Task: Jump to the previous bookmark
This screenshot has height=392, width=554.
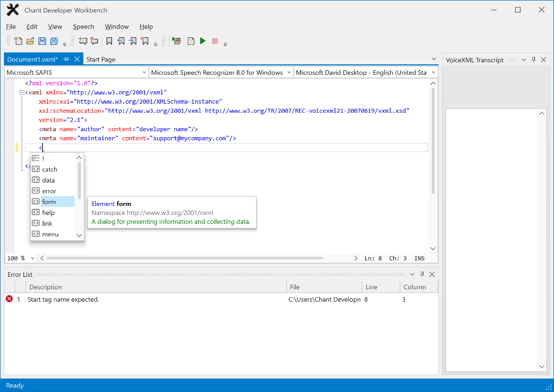Action: pos(121,41)
